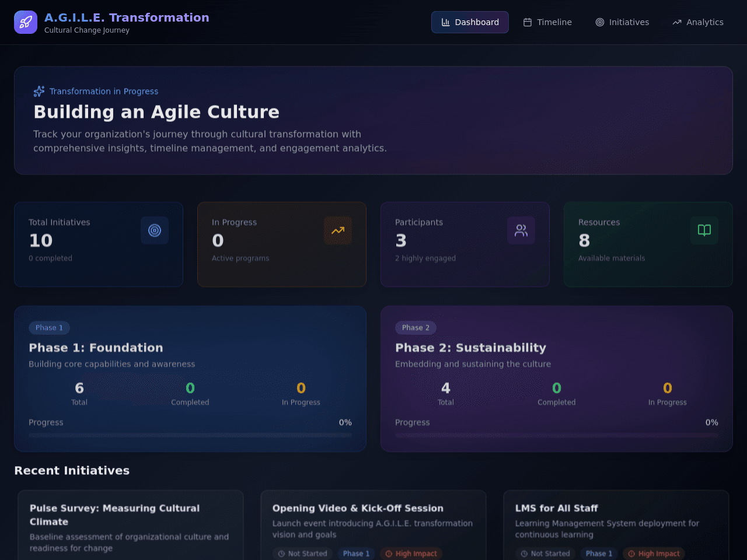Open the Pulse Survey initiative card

coord(130,525)
